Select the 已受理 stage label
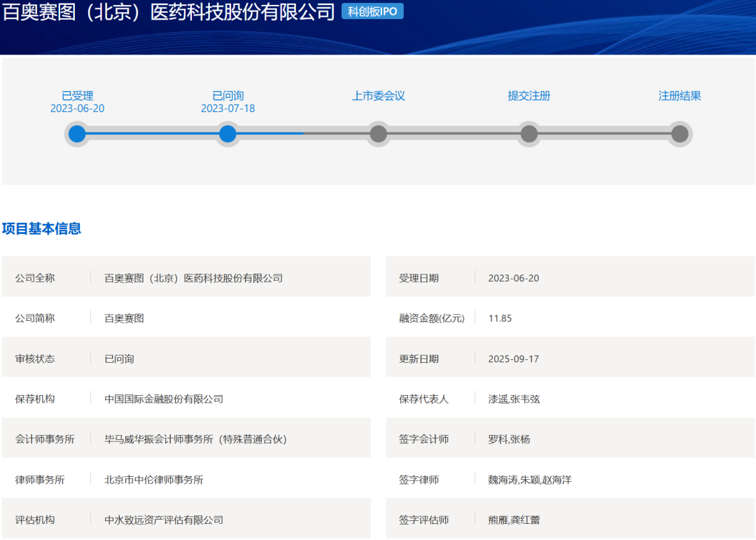The height and width of the screenshot is (540, 756). pos(77,95)
